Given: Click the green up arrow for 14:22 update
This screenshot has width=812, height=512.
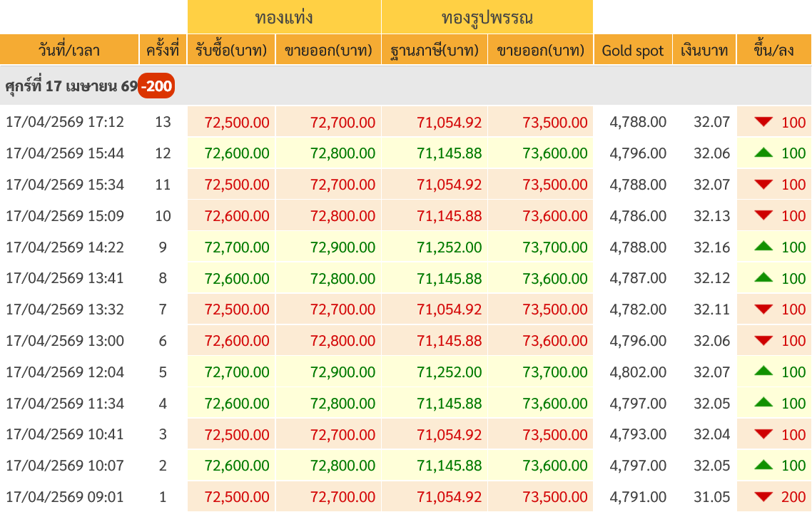Looking at the screenshot, I should [x=763, y=247].
